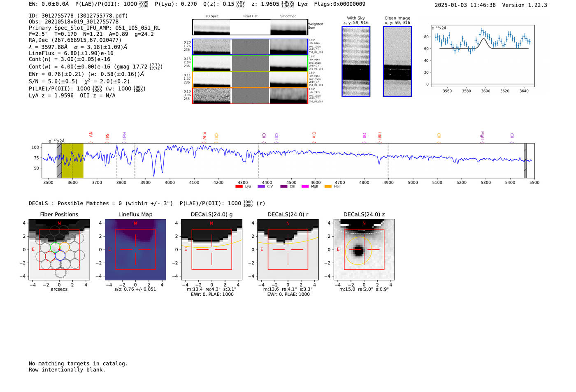Click the green fiber circle in Fiber Positions
The image size is (576, 392).
[x=55, y=247]
